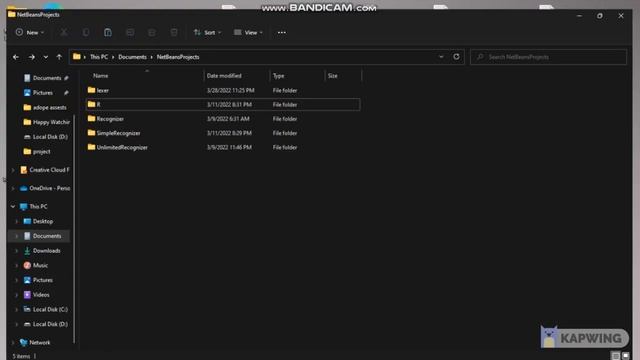Screen dimensions: 640x360
Task: Click the Copy toolbar icon
Action: pyautogui.click(x=86, y=32)
